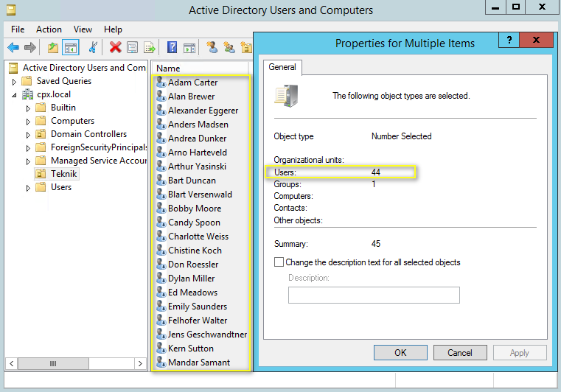This screenshot has height=392, width=561.
Task: Expand the Saved Queries node
Action: point(14,82)
